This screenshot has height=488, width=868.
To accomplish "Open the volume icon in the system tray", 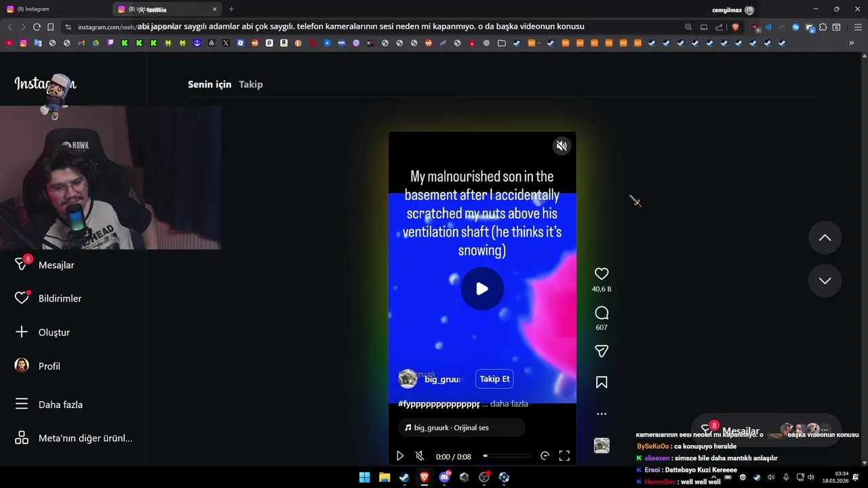I will click(x=811, y=477).
